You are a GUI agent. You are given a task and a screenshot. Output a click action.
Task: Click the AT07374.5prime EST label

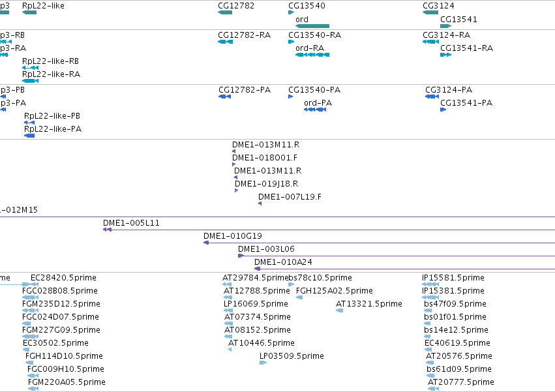coord(258,317)
